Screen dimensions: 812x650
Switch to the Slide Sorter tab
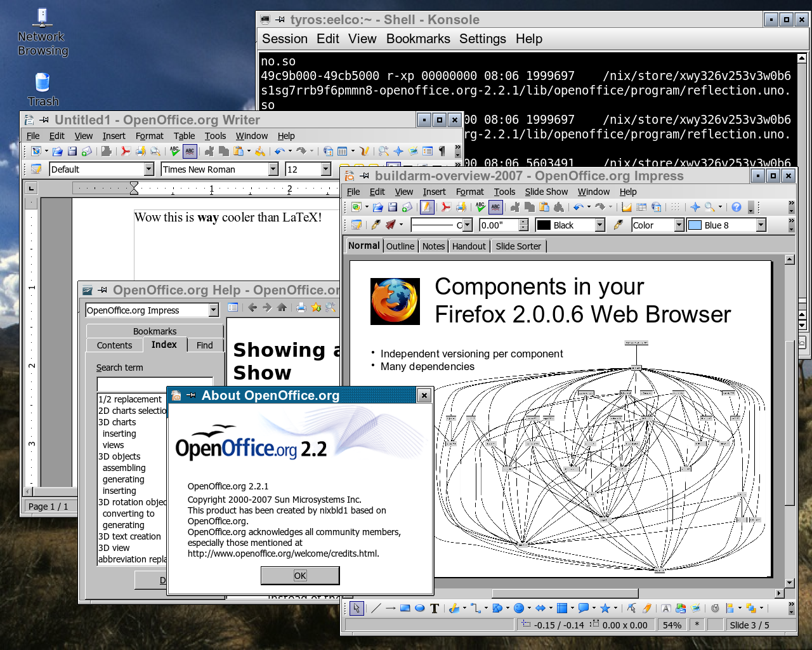tap(518, 246)
